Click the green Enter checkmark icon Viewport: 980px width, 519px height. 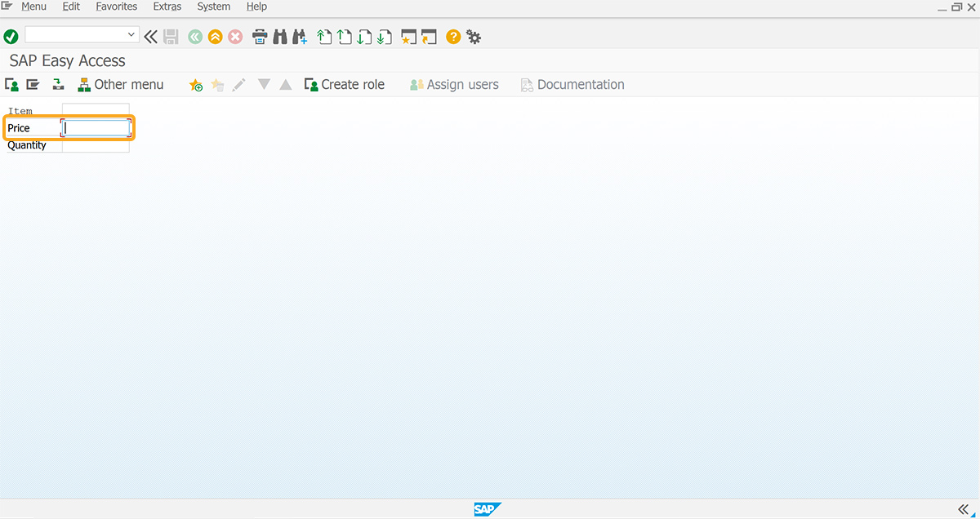11,37
